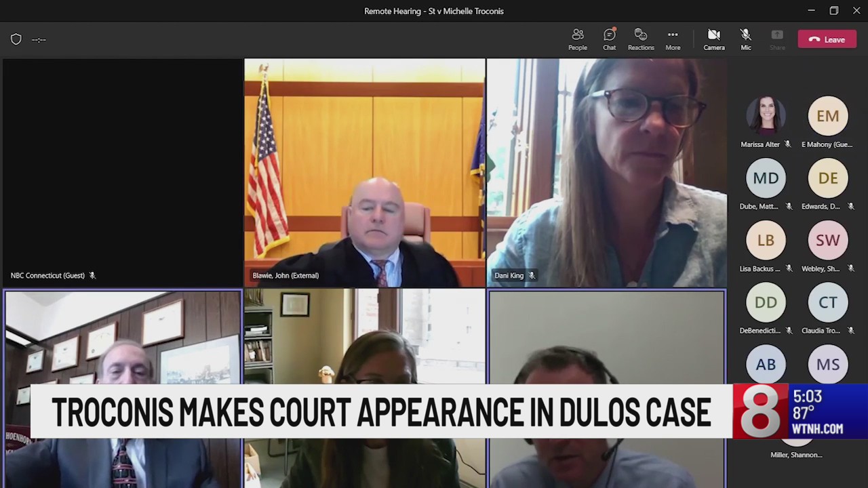Toggle the mute indicator on Dani King's tile
Image resolution: width=868 pixels, height=488 pixels.
[532, 275]
